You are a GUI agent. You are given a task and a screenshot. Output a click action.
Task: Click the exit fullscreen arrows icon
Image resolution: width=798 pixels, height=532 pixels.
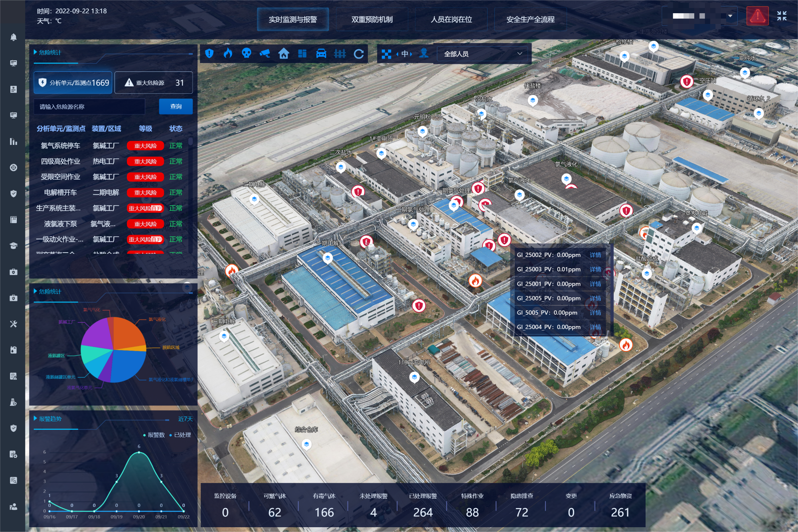coord(782,16)
